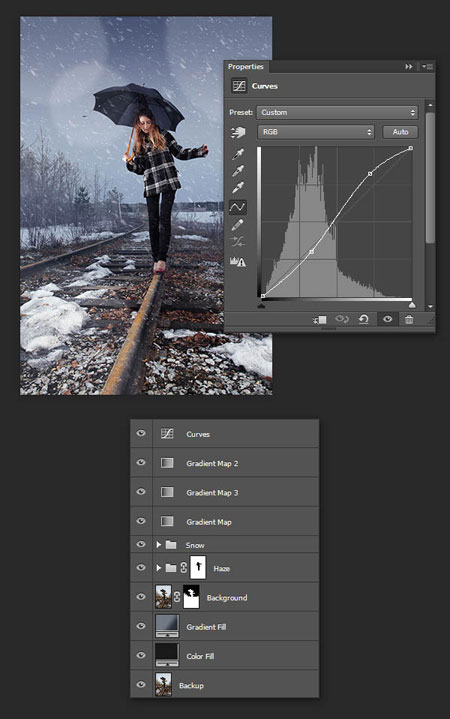
Task: Hide the Snow group
Action: 141,544
